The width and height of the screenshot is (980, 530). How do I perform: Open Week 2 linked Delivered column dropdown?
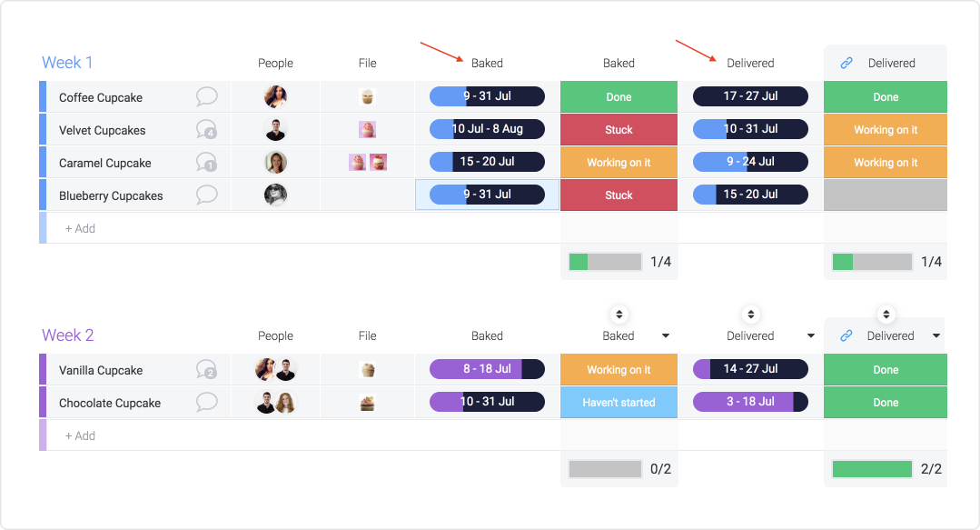[936, 336]
